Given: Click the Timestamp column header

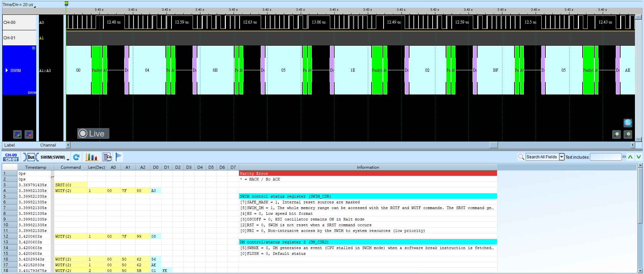Looking at the screenshot, I should click(36, 167).
